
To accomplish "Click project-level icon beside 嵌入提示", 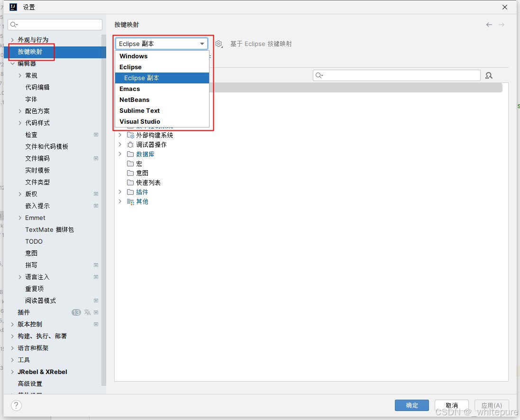I will 96,206.
